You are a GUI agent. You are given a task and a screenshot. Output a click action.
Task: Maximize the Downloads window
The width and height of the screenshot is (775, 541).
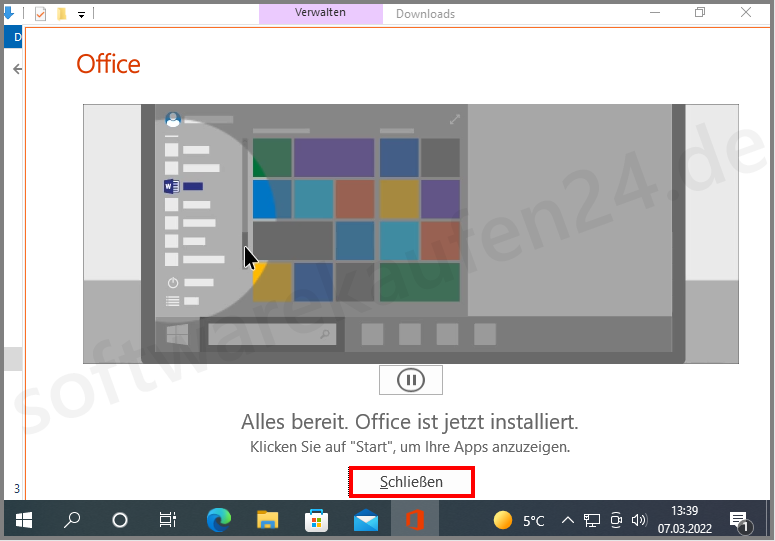pyautogui.click(x=700, y=12)
